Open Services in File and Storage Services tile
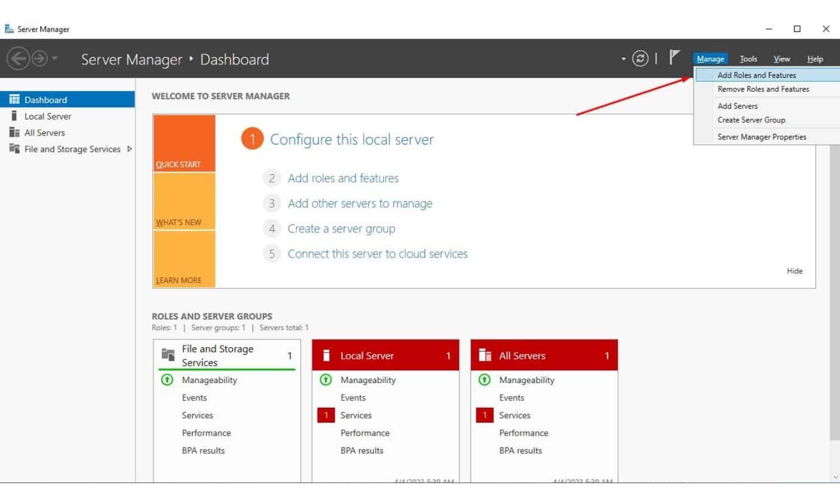 click(x=197, y=416)
